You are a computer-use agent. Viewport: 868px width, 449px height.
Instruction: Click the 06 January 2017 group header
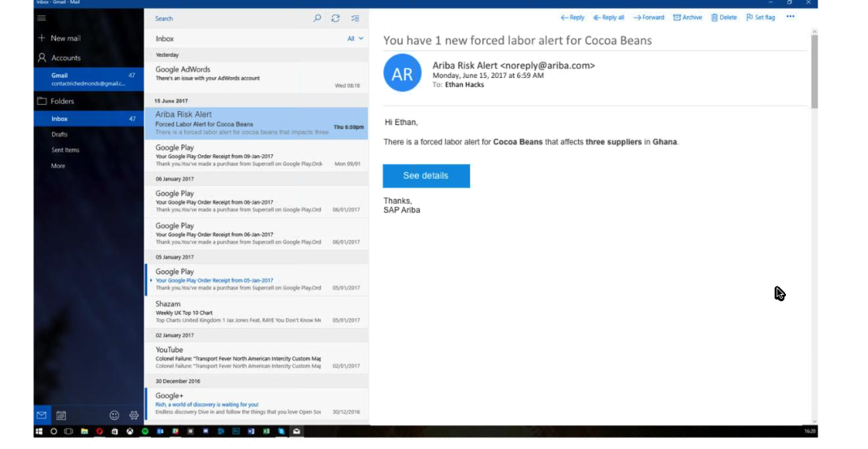[257, 179]
